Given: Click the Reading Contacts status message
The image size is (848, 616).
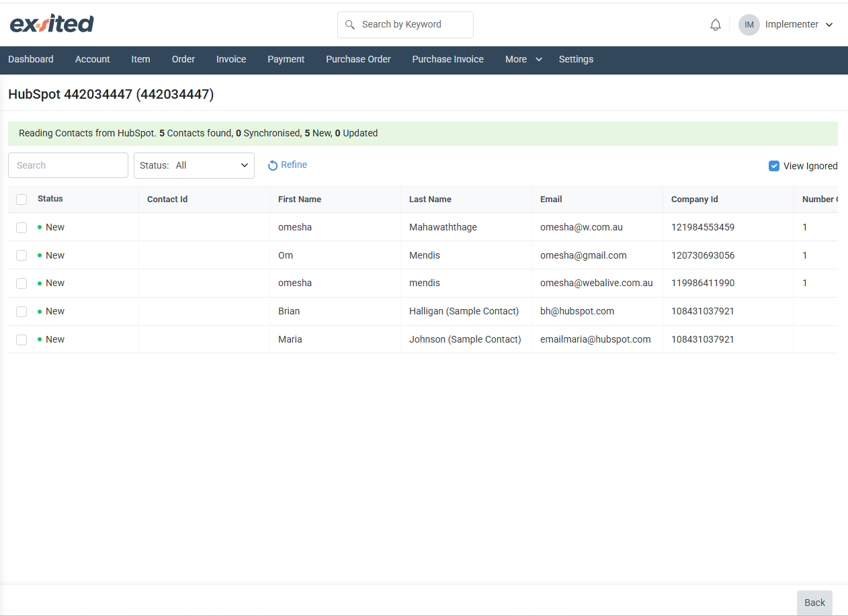Looking at the screenshot, I should (198, 133).
